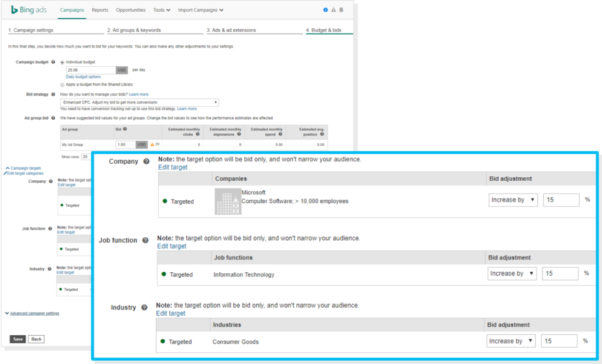
Task: Open the Enhanced CPC bid strategy dropdown
Action: [x=139, y=102]
